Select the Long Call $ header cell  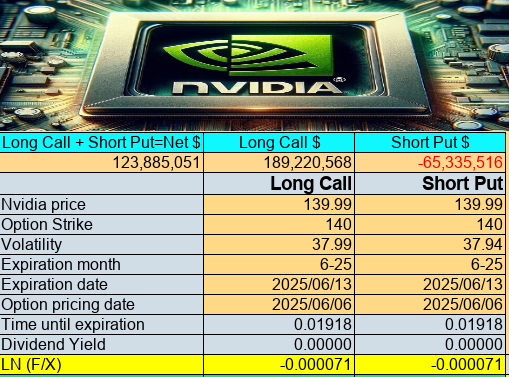coord(279,143)
